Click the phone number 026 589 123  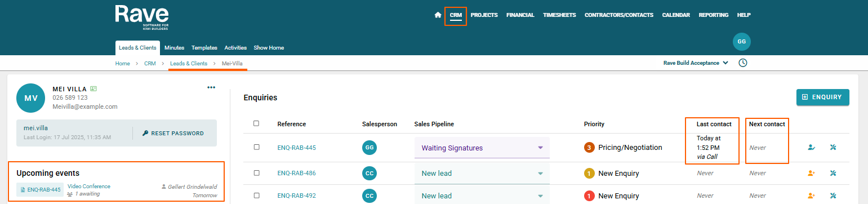pos(70,97)
